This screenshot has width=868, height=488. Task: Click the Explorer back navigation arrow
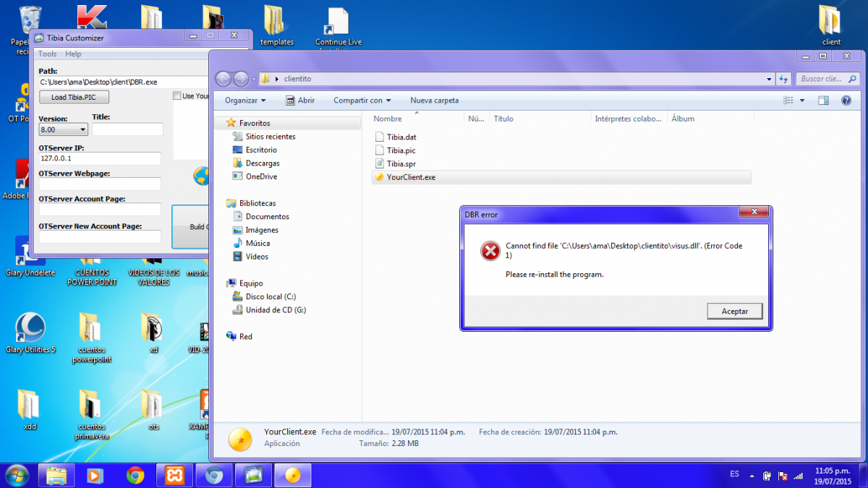point(224,79)
